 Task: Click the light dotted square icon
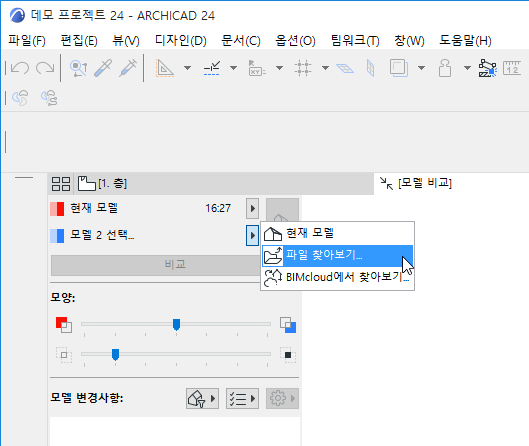point(64,355)
